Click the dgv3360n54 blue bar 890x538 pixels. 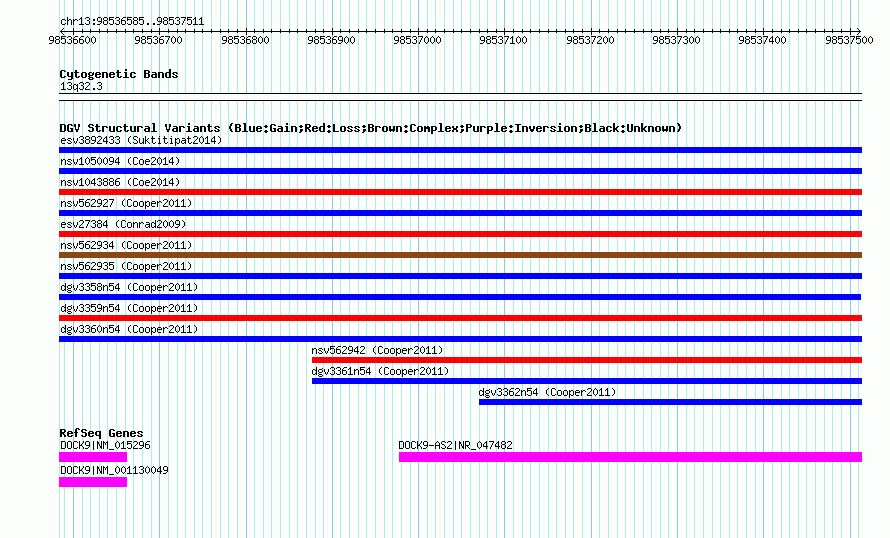click(460, 339)
